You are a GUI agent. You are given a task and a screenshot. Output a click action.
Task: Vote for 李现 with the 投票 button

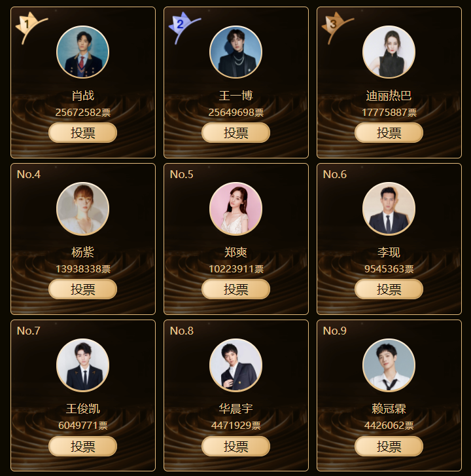[389, 289]
